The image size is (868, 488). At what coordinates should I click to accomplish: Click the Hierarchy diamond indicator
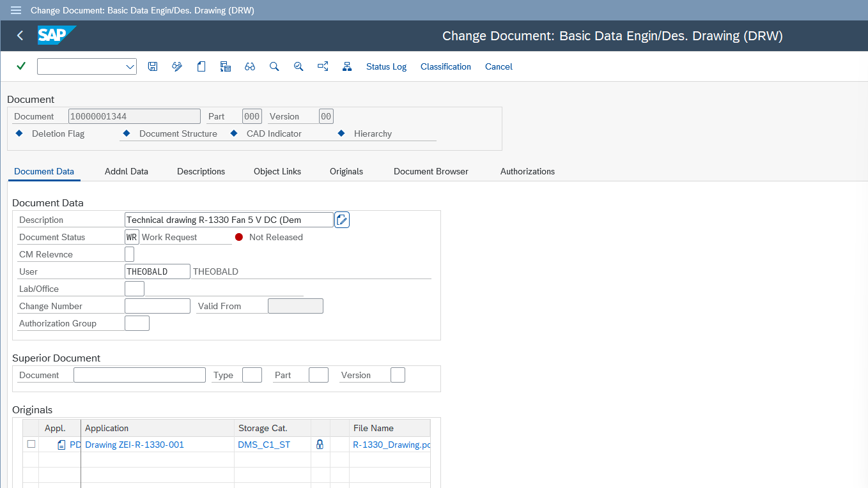tap(341, 133)
